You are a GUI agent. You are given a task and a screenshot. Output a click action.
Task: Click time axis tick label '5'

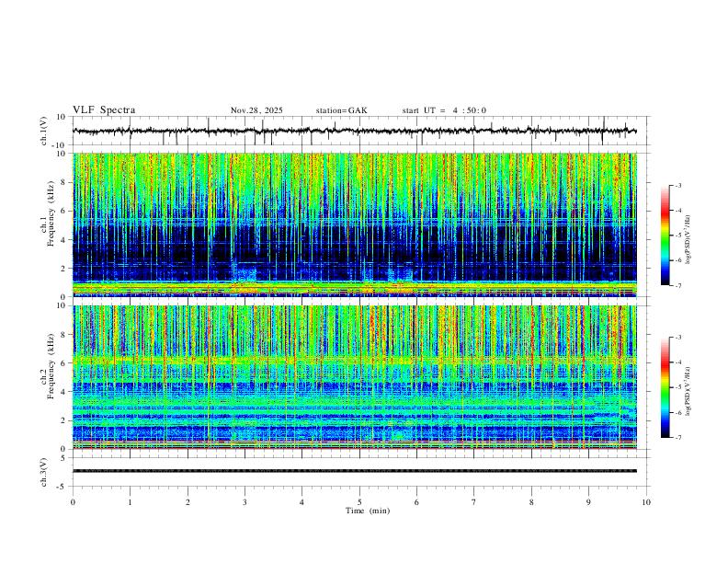pos(359,502)
